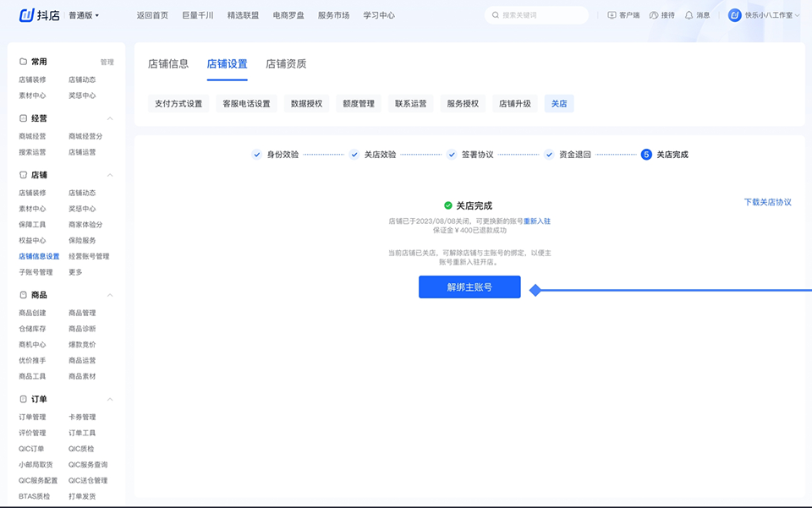Click the 资金退回 step check icon

click(x=549, y=155)
